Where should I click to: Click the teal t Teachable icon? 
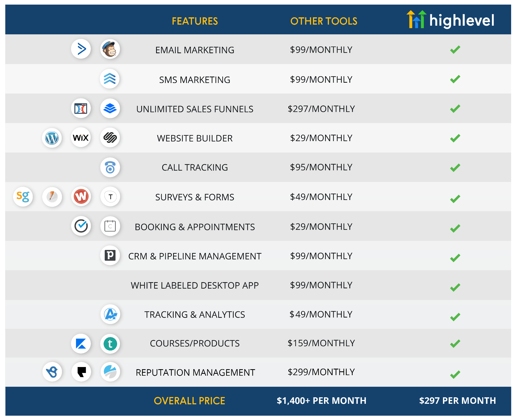(x=110, y=344)
